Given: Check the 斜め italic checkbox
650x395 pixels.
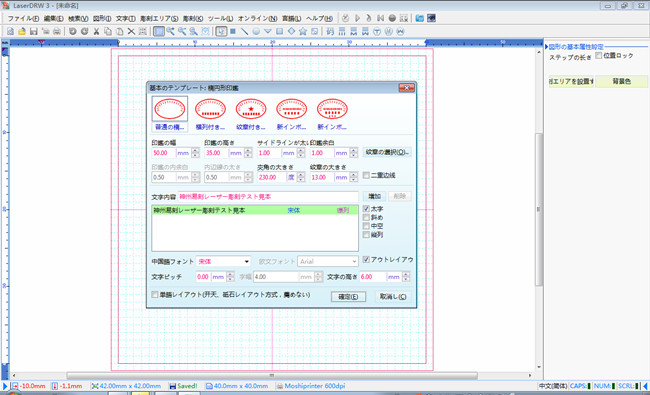Looking at the screenshot, I should (366, 218).
